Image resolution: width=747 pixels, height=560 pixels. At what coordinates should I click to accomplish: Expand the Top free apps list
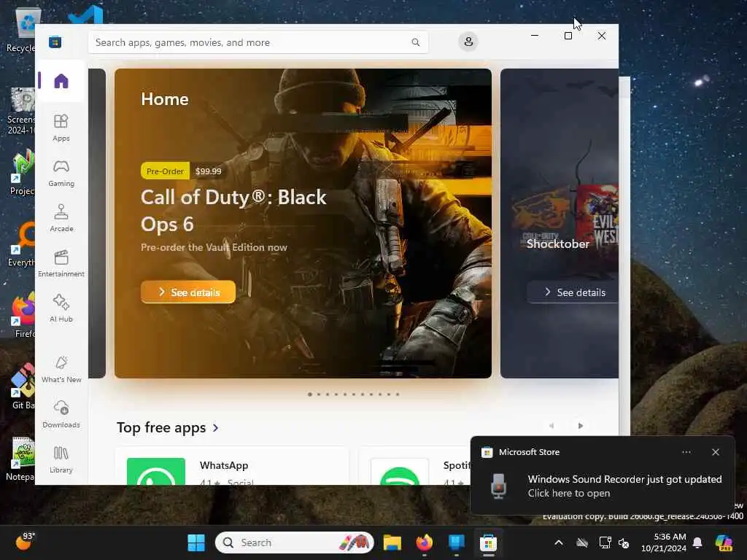tap(168, 427)
